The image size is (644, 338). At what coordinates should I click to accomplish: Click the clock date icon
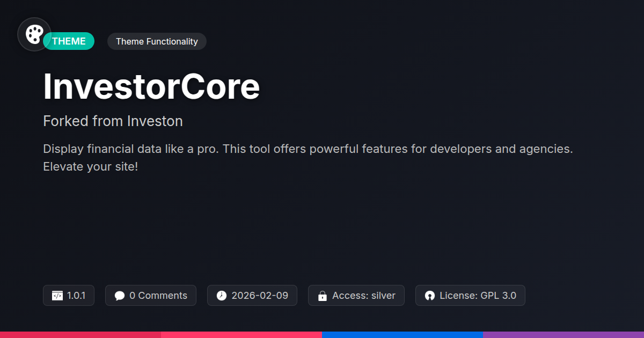point(222,296)
